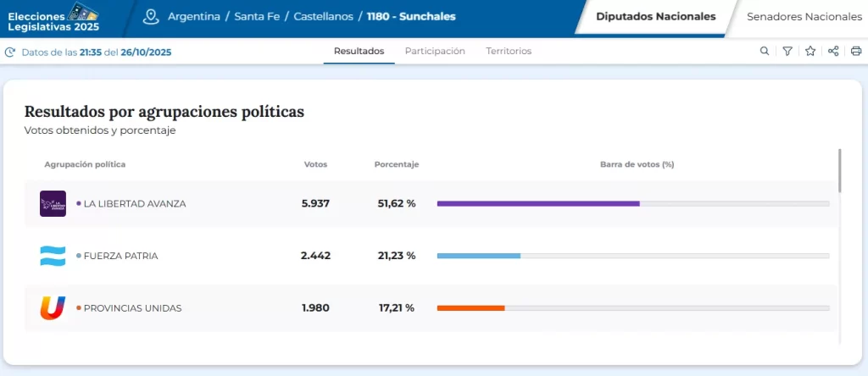Click the search magnifier icon

coord(765,52)
